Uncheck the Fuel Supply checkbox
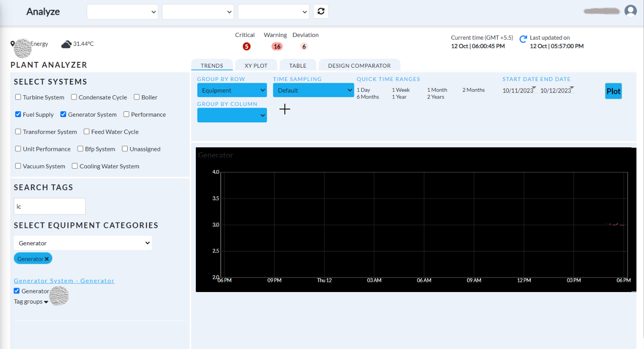 click(x=18, y=114)
